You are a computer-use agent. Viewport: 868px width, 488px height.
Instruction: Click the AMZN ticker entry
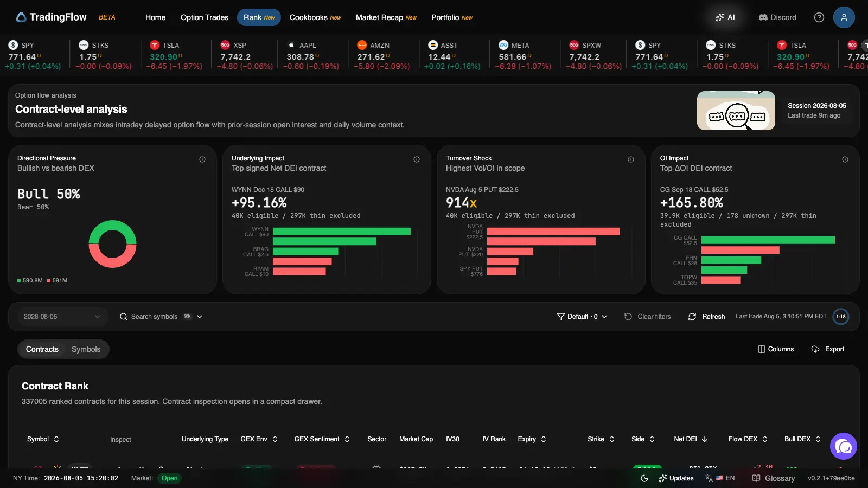point(383,56)
